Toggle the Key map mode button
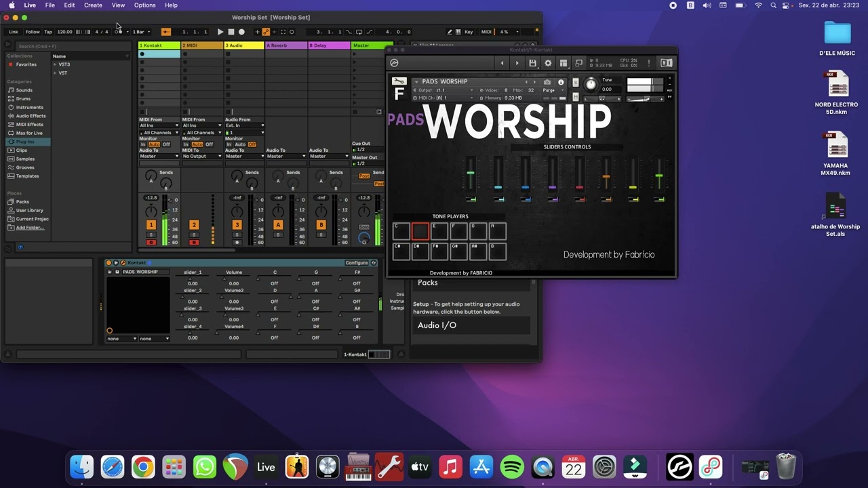 pos(469,32)
